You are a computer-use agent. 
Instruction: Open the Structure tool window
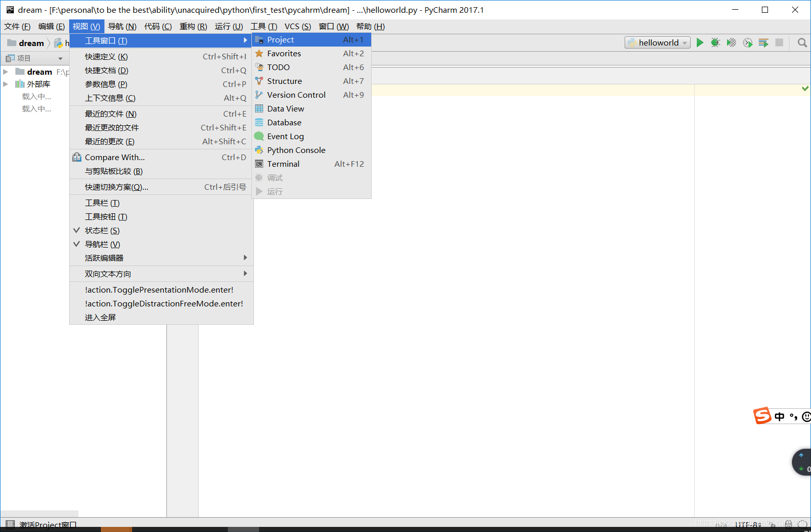[311, 81]
